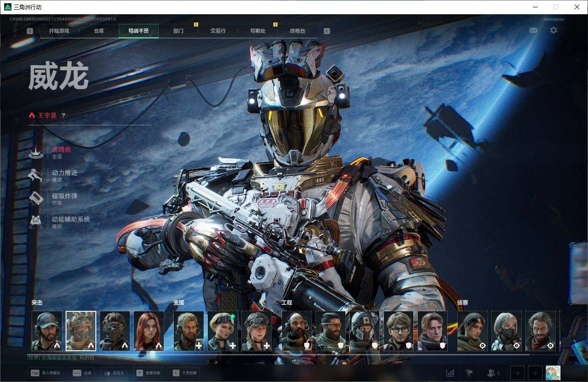Click the flag icon in bottom bar

coord(469,373)
